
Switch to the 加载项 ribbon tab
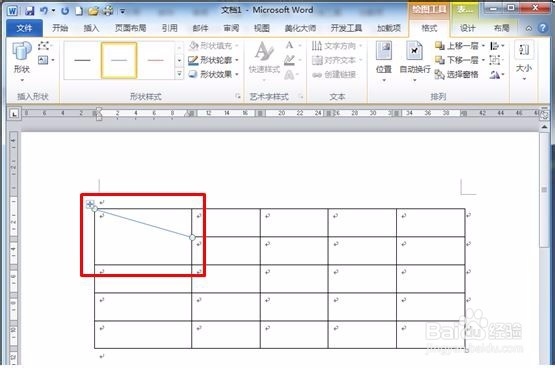point(389,28)
